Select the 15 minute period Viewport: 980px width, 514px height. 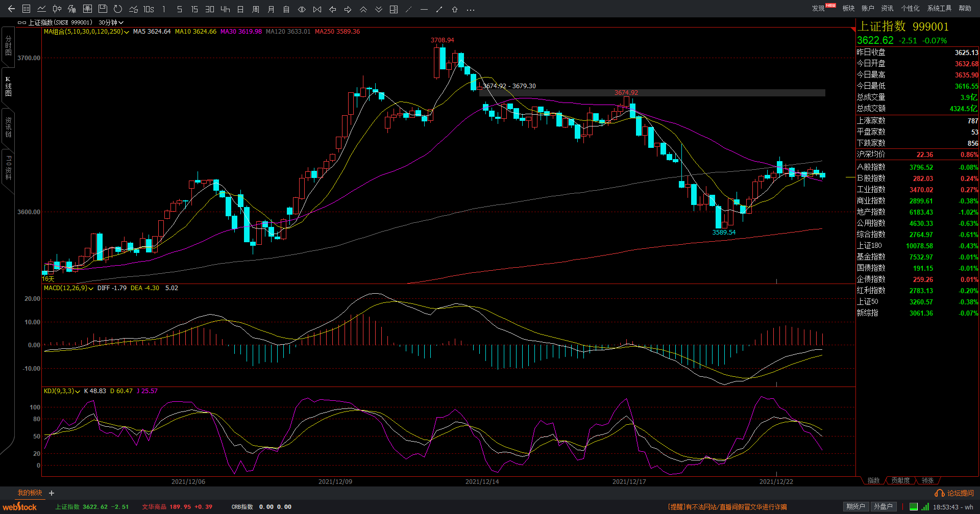tap(194, 9)
